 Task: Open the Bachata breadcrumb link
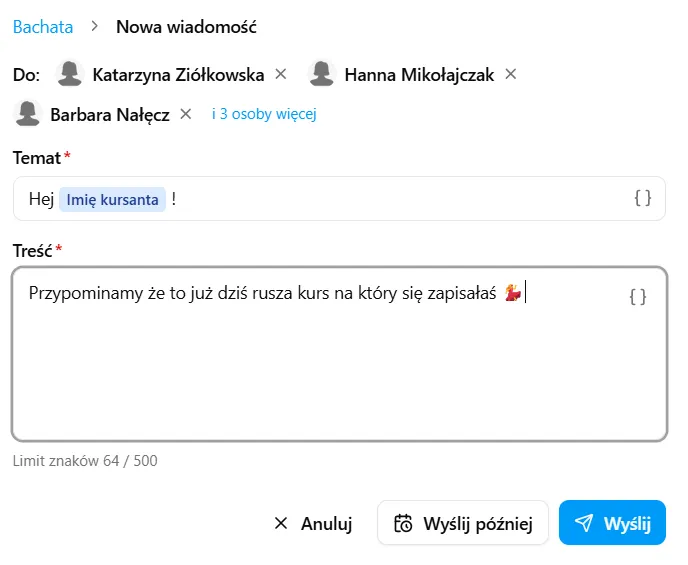tap(43, 27)
